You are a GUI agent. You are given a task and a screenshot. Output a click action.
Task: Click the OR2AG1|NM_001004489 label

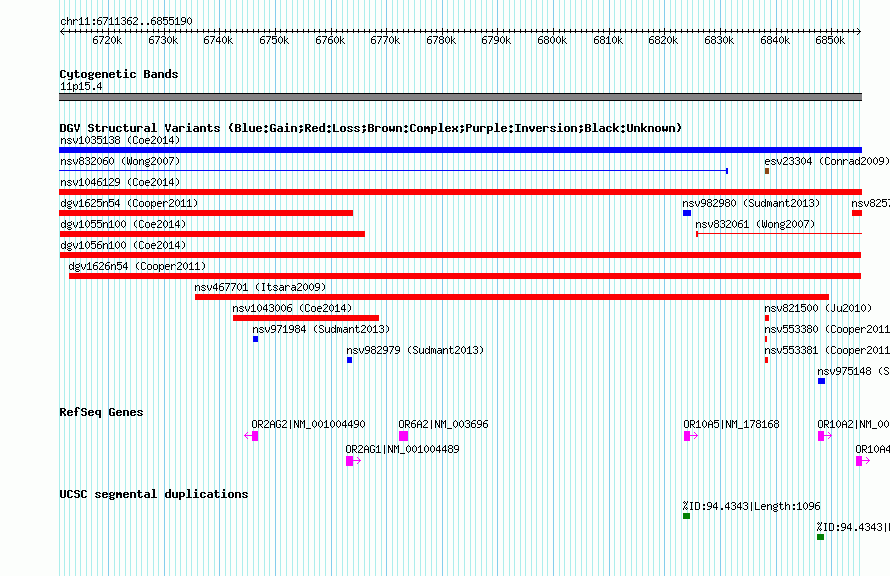pos(402,449)
